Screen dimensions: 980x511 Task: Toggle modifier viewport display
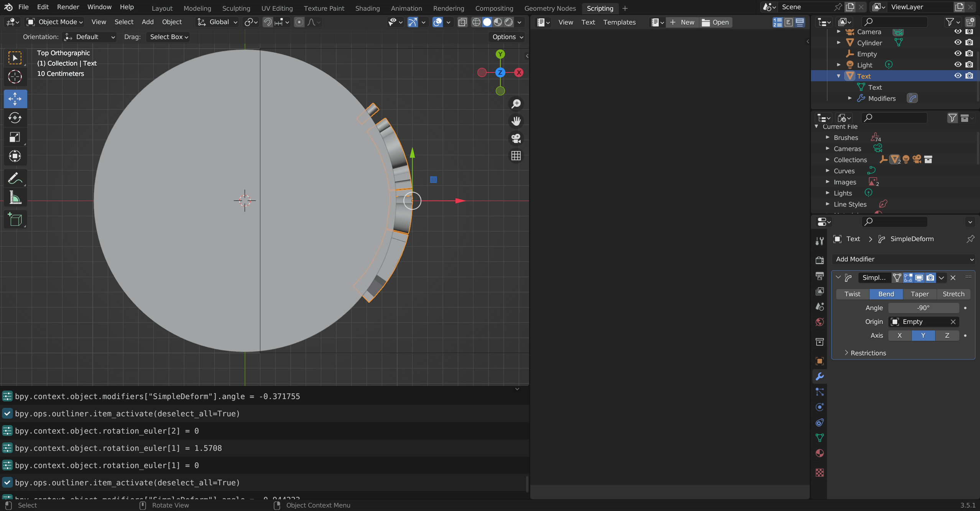tap(919, 278)
